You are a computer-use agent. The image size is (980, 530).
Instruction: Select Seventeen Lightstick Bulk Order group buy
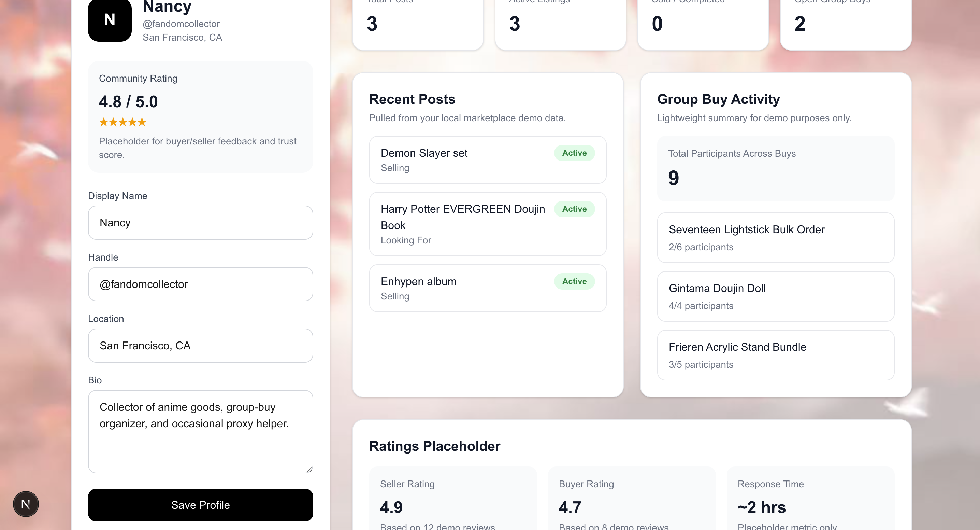click(775, 238)
